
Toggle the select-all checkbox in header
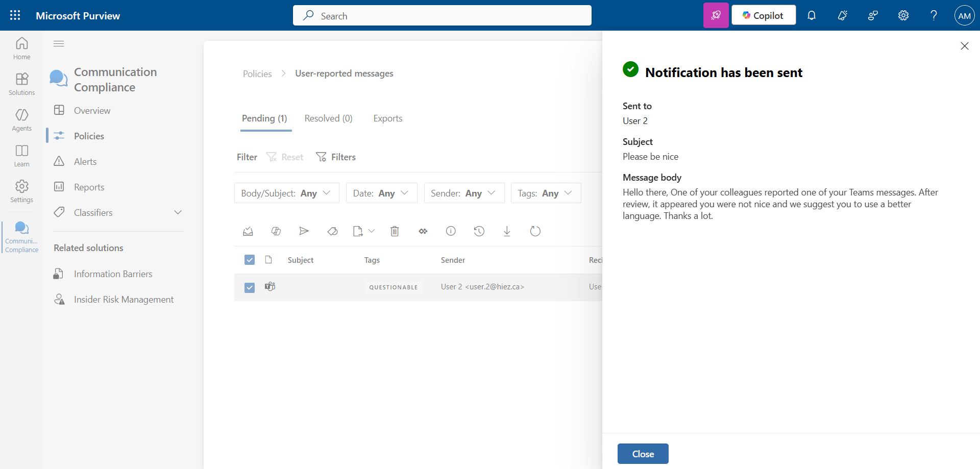pos(250,260)
